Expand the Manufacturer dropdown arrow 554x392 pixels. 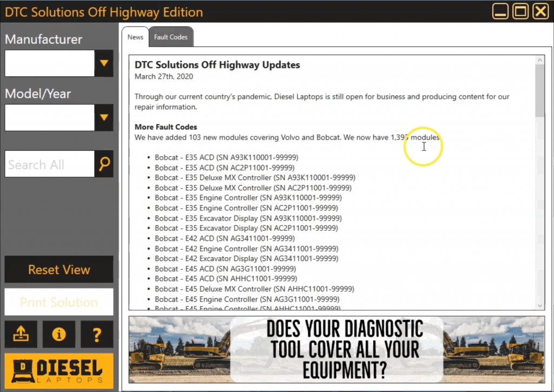[x=104, y=63]
